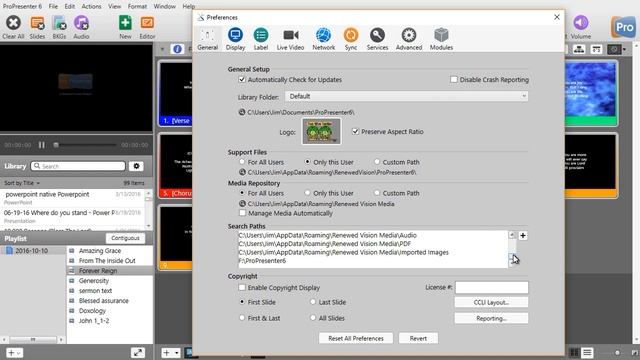Open Sync preferences
Image resolution: width=640 pixels, height=360 pixels.
351,39
